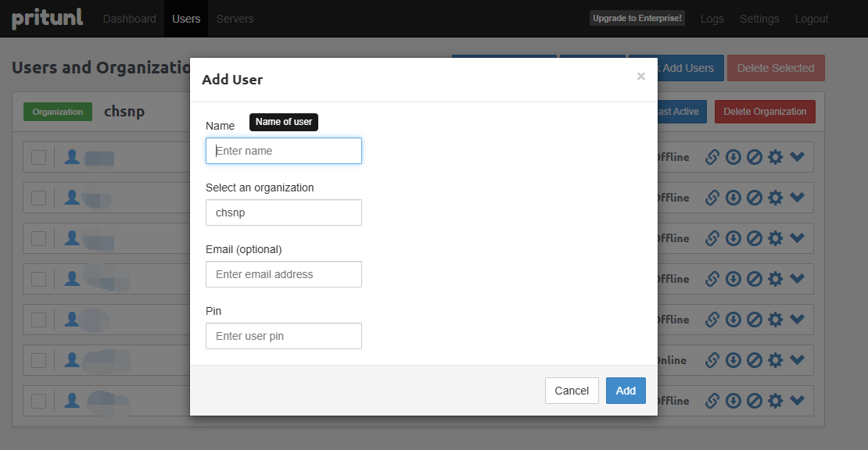Focus the Enter email address field
868x450 pixels.
[283, 274]
